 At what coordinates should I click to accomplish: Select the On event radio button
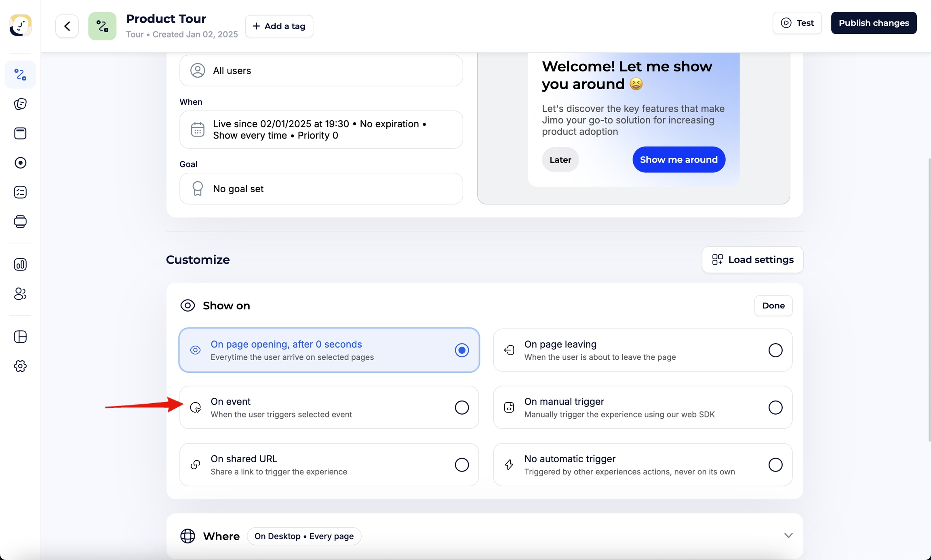[461, 407]
